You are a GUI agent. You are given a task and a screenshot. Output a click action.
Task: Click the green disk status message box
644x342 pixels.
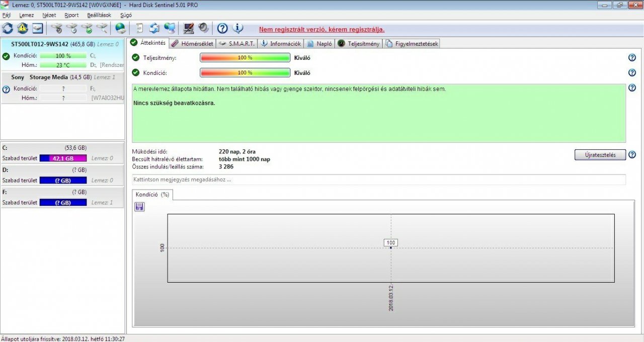(379, 113)
